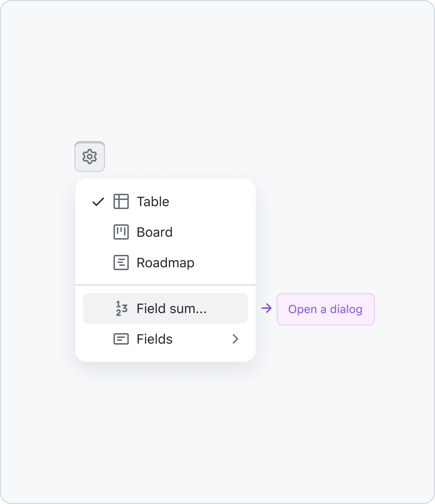Click the board columns icon
Screen dimensions: 435x504
click(121, 232)
